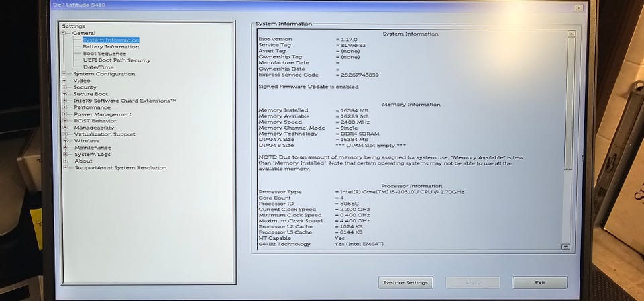Expand the Secure Boot node
Viewport: 644px width, 301px height.
[x=64, y=94]
